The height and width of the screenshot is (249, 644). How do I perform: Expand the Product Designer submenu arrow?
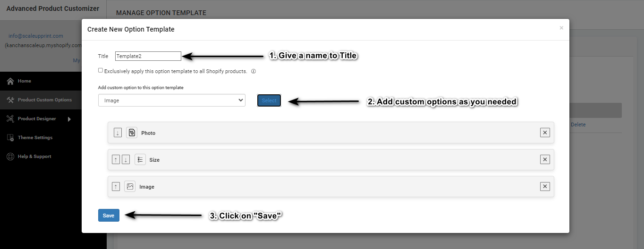(69, 119)
